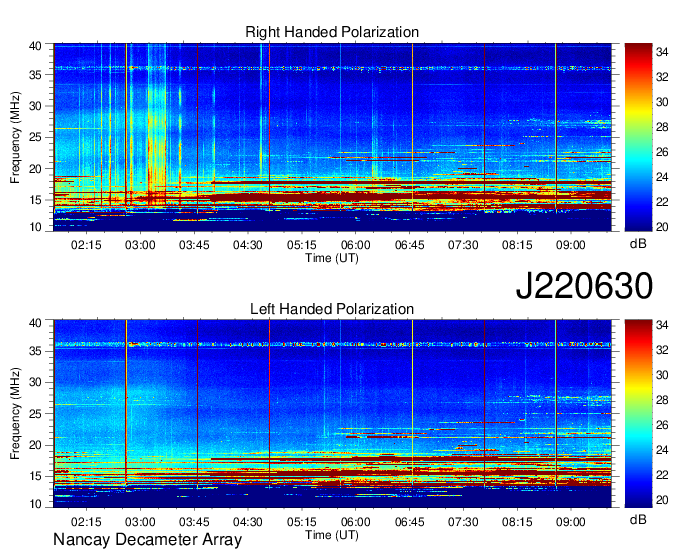
Task: Click the 20 value on bottom color bar
Action: point(662,500)
